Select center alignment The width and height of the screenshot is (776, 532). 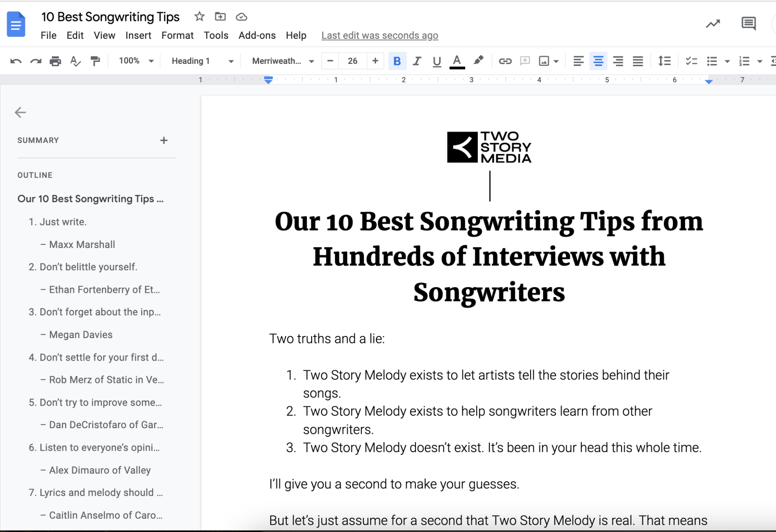click(x=598, y=61)
